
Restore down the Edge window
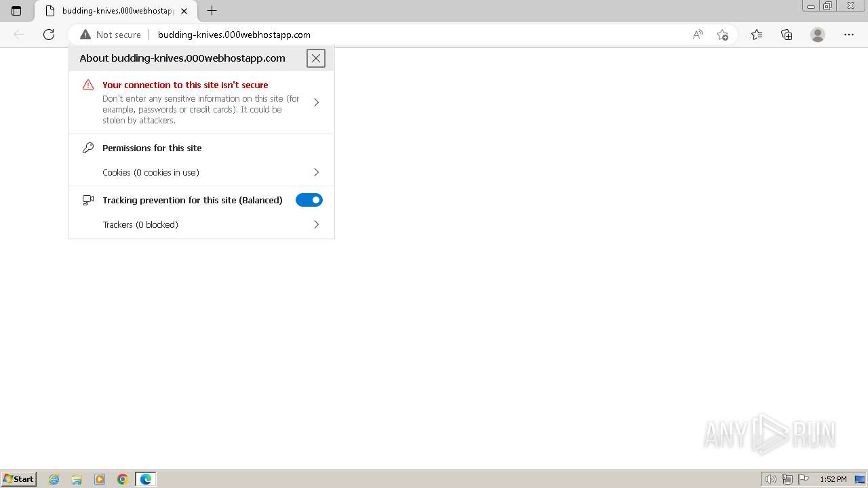coord(828,6)
